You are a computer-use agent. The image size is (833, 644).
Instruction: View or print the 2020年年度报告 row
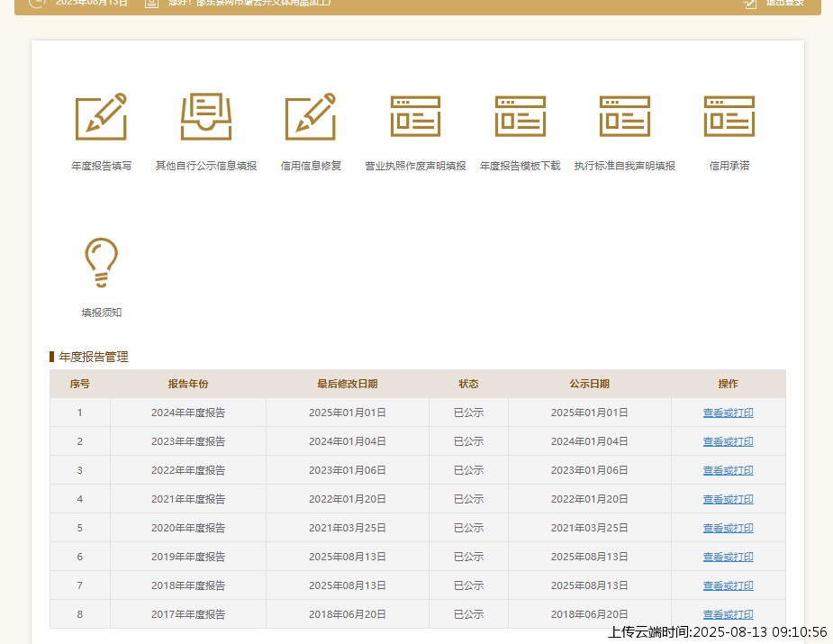pyautogui.click(x=728, y=528)
